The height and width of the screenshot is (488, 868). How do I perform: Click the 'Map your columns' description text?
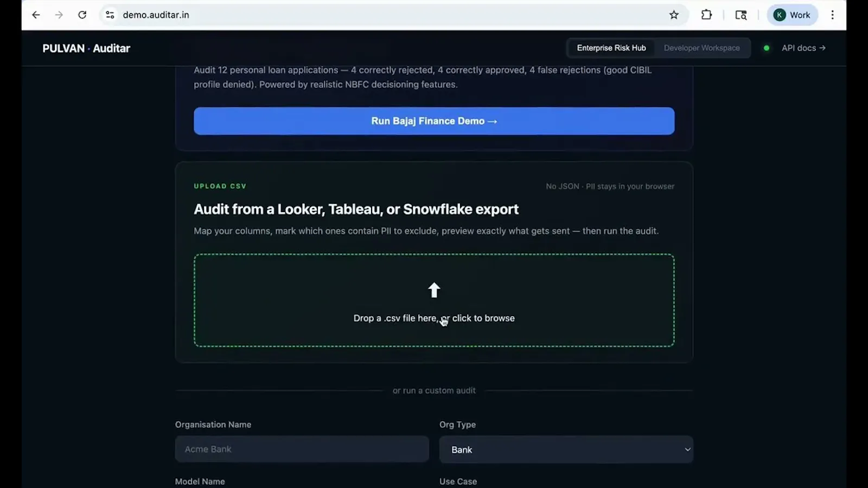426,231
